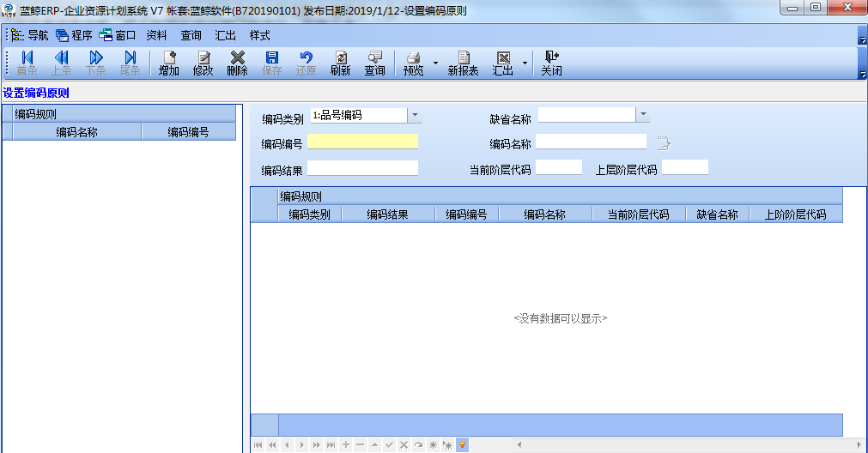Open the 资料 menu
The width and height of the screenshot is (868, 453).
pos(156,35)
